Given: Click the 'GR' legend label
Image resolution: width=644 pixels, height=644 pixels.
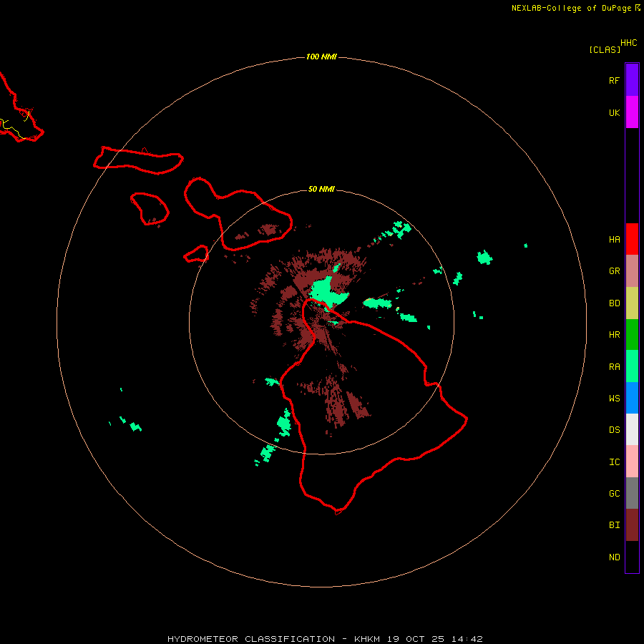Looking at the screenshot, I should click(x=614, y=271).
